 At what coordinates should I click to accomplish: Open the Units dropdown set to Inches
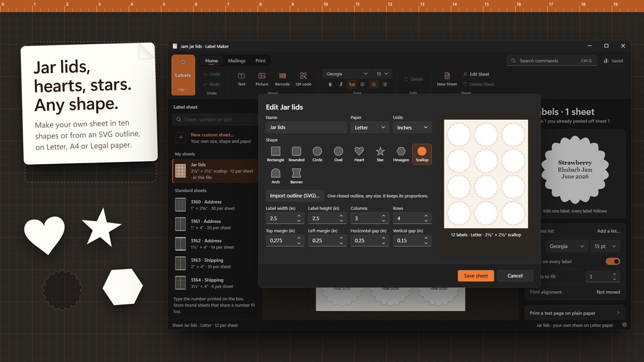click(x=412, y=128)
